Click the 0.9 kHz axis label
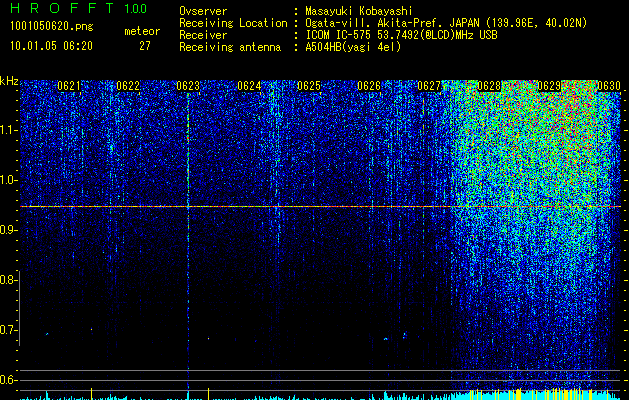This screenshot has height=400, width=629. [x=8, y=230]
